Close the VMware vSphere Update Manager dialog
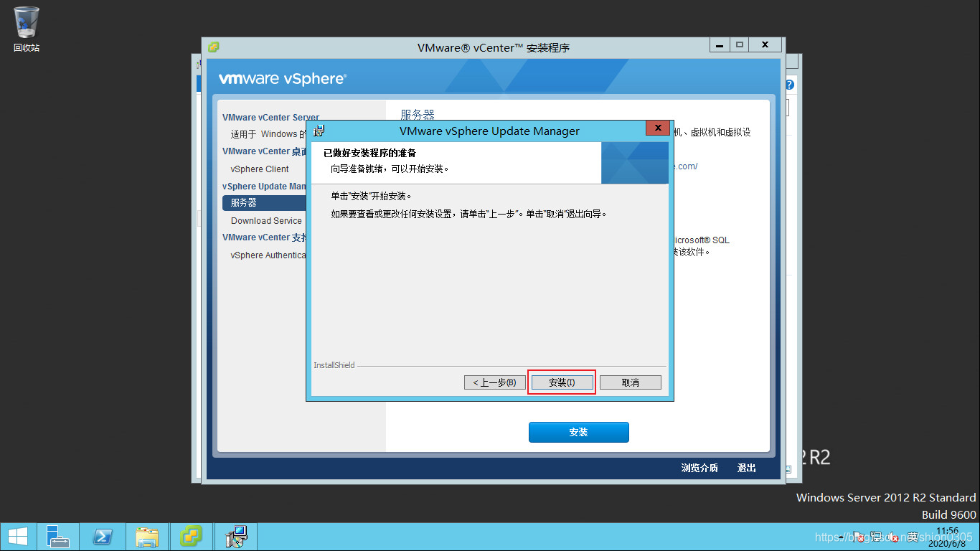The image size is (980, 551). (657, 128)
